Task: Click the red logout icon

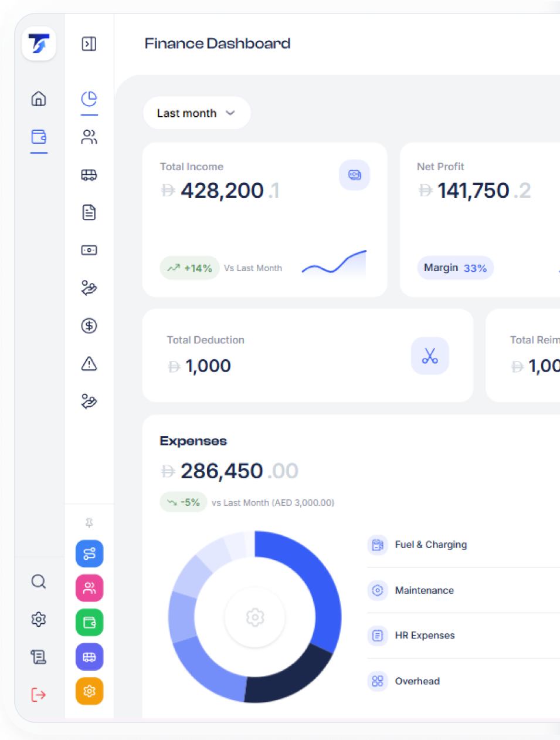Action: click(x=39, y=695)
